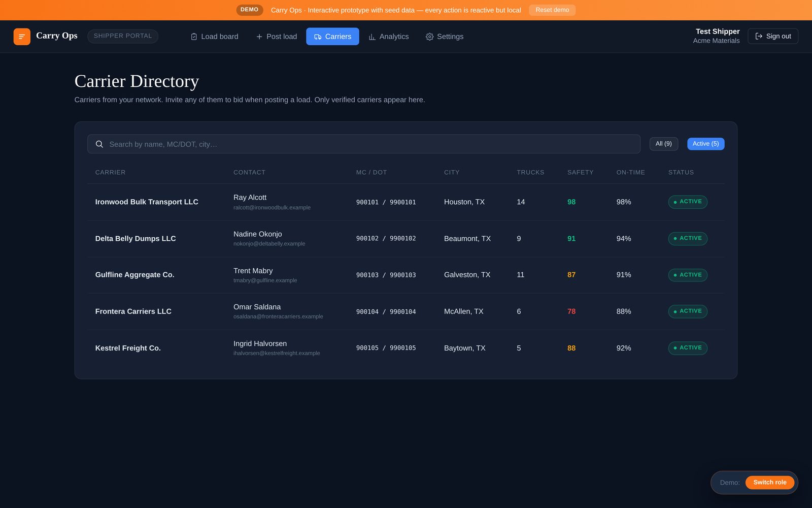Image resolution: width=812 pixels, height=508 pixels.
Task: Click the Switch role button
Action: tap(770, 483)
